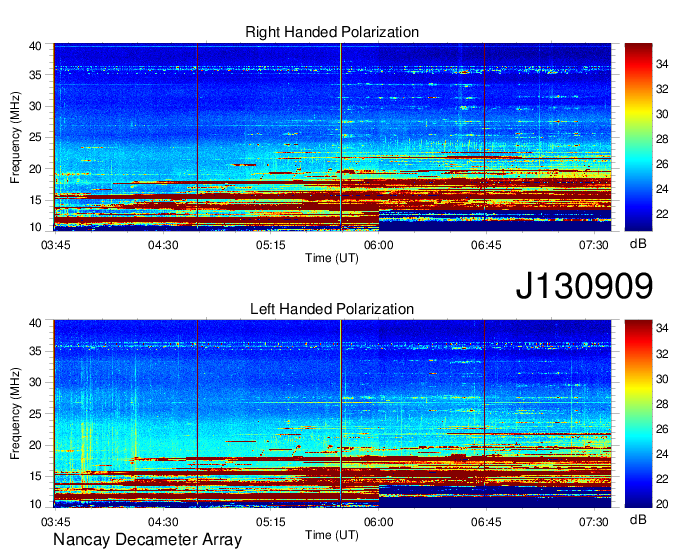Screen dimensions: 680x552
Task: Click 30 value on Left Handed color bar
Action: (x=662, y=379)
